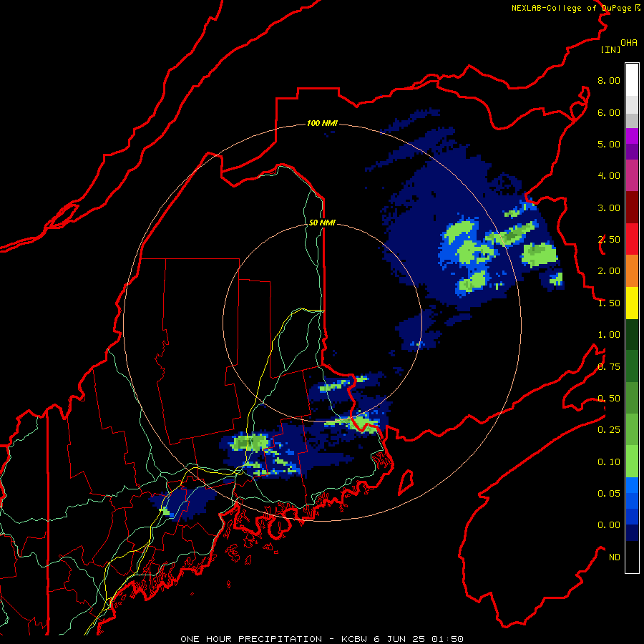Select the dark red swatch beside 3.00

632,208
